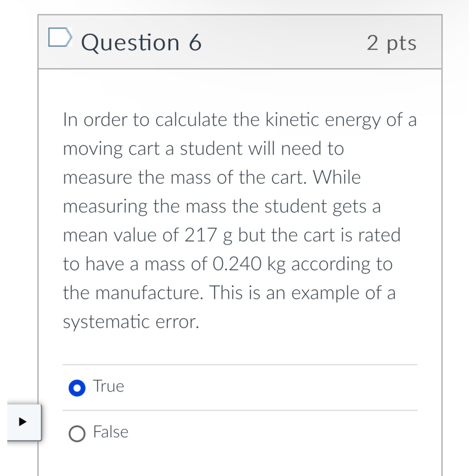Click the "False" answer label
This screenshot has width=476, height=476.
[110, 432]
